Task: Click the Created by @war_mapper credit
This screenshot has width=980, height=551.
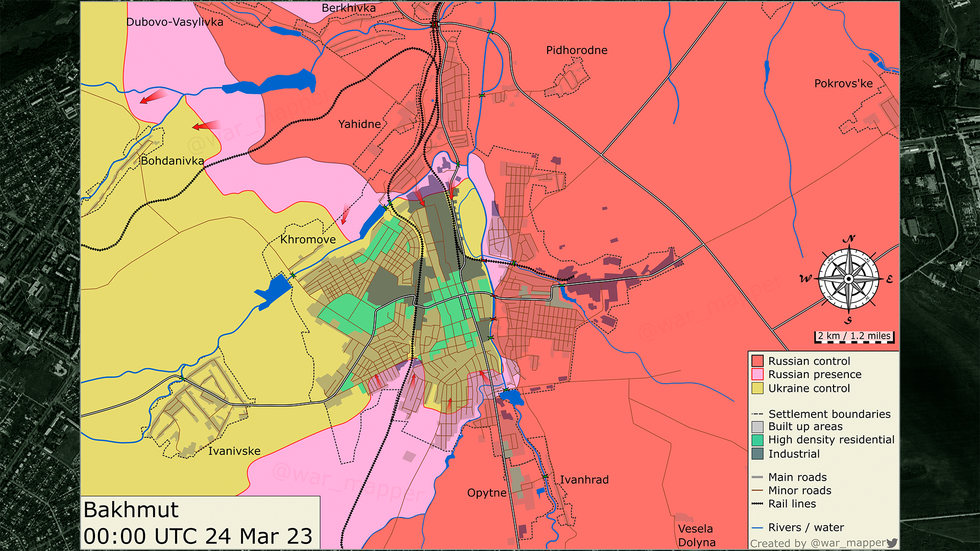Action: tap(818, 543)
